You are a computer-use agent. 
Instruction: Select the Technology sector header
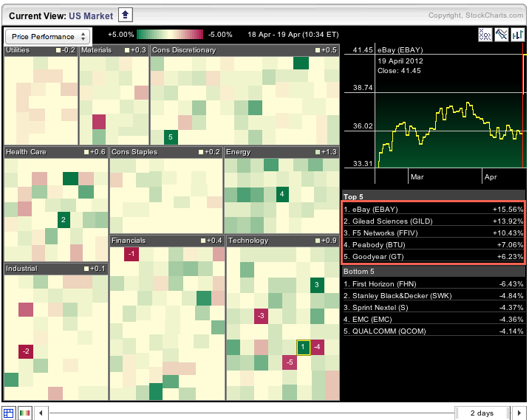point(283,241)
